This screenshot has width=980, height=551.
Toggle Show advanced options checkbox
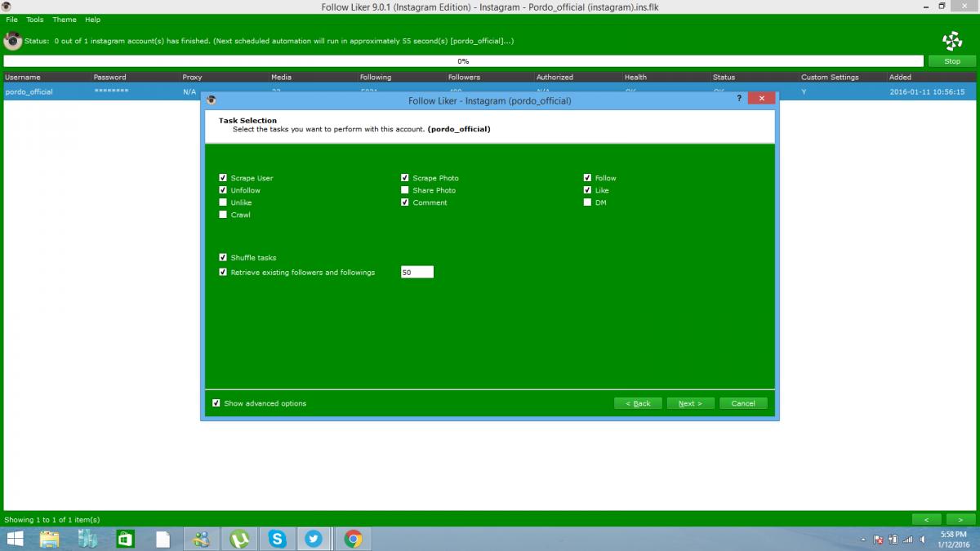coord(216,403)
